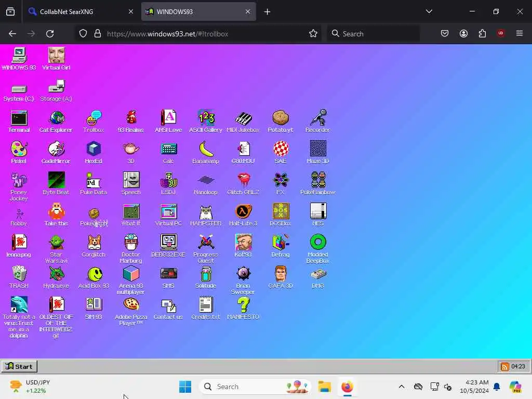
Task: Open Byte Beat icon
Action: (56, 183)
